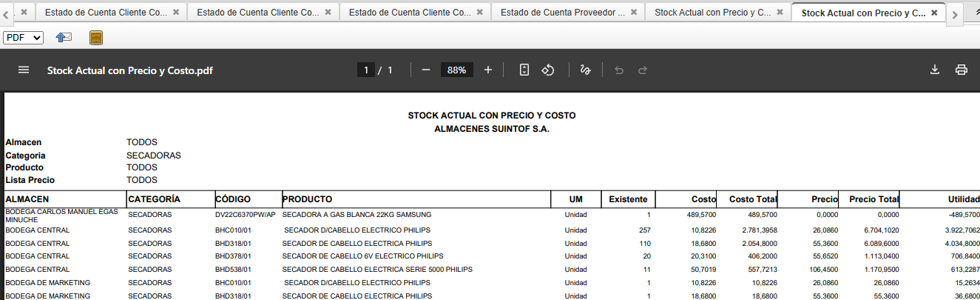
Task: Click the page number input field
Action: point(365,70)
